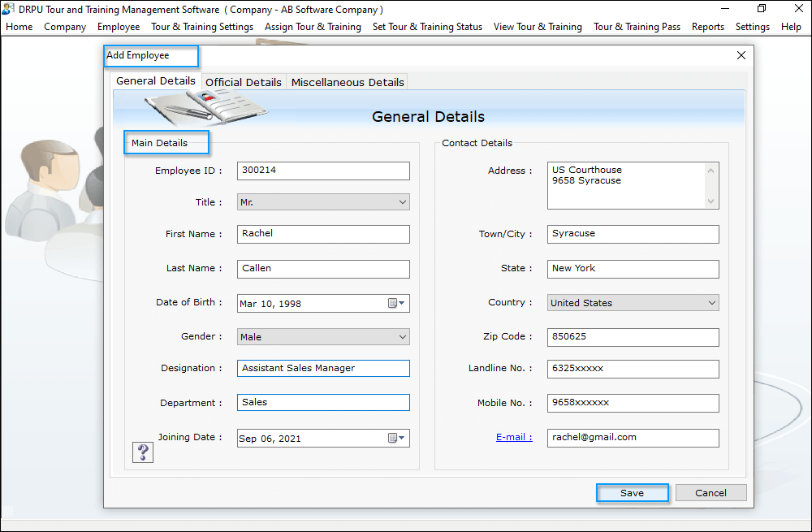Open the Company menu

tap(65, 27)
